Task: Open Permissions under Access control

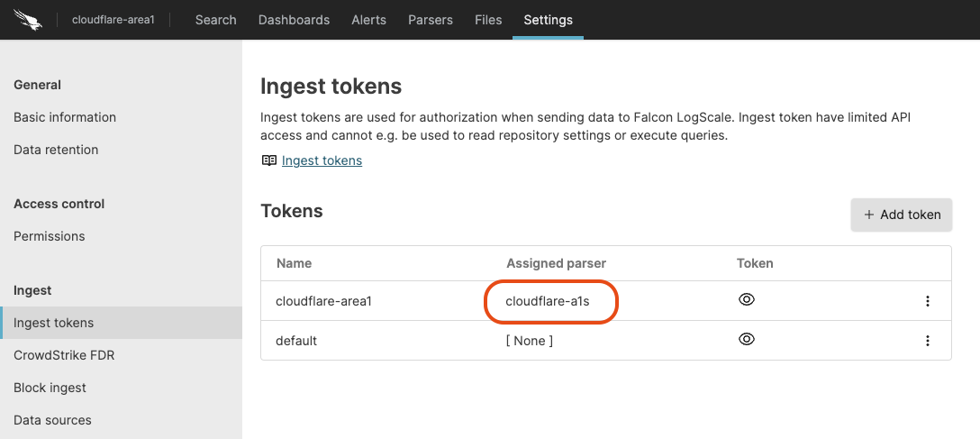Action: click(50, 236)
